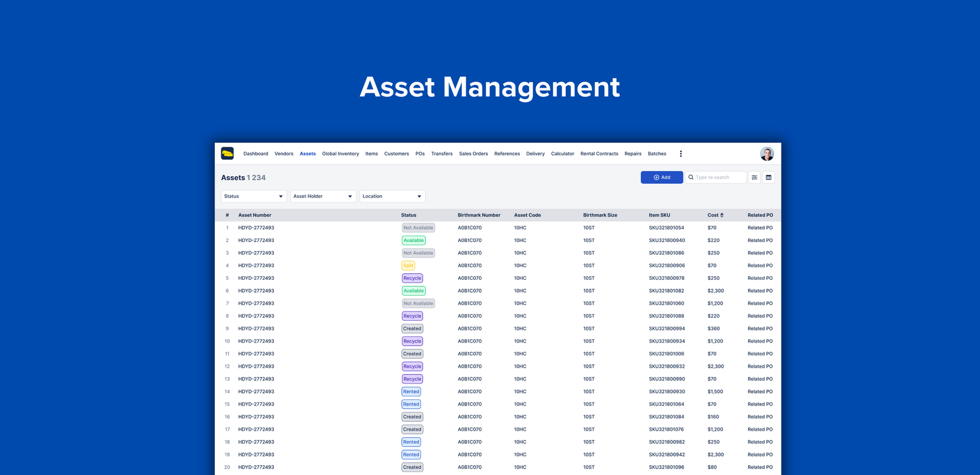Viewport: 980px width, 475px height.
Task: Click the Add button
Action: click(661, 177)
